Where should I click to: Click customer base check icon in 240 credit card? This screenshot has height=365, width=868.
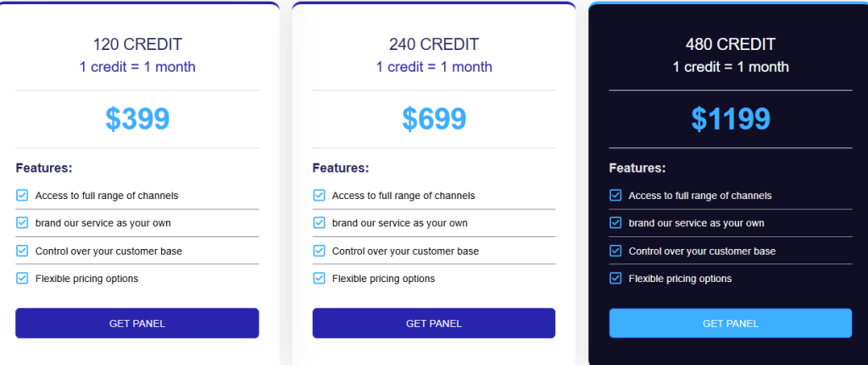tap(319, 251)
